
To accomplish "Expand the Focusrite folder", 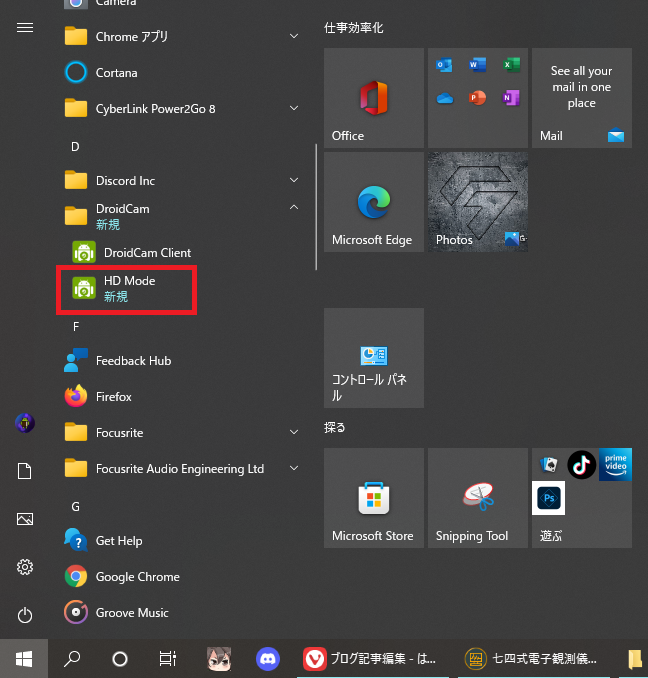I will click(294, 432).
